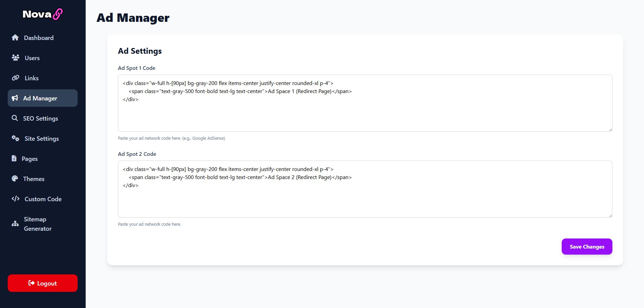Click the Sitemap Generator hierarchy icon
The image size is (644, 308).
coord(15,224)
